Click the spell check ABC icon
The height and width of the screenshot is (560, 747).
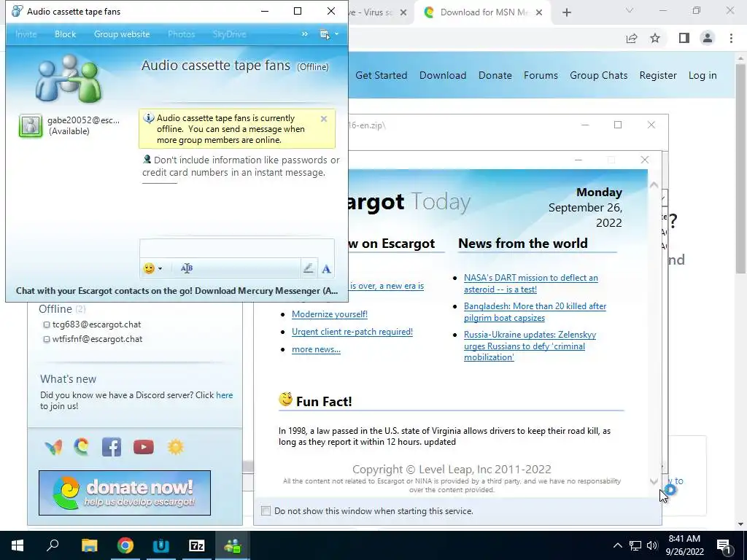pos(186,268)
